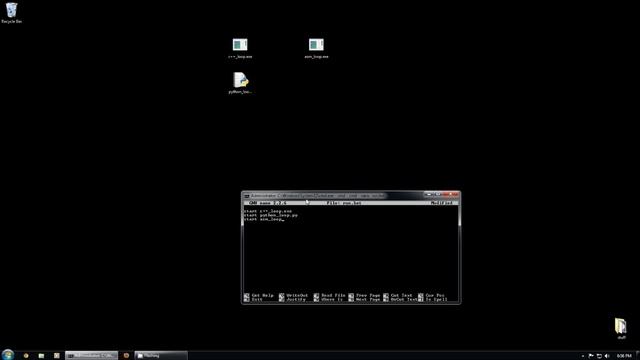The width and height of the screenshot is (640, 360).
Task: Open the network tray icon
Action: pyautogui.click(x=599, y=356)
